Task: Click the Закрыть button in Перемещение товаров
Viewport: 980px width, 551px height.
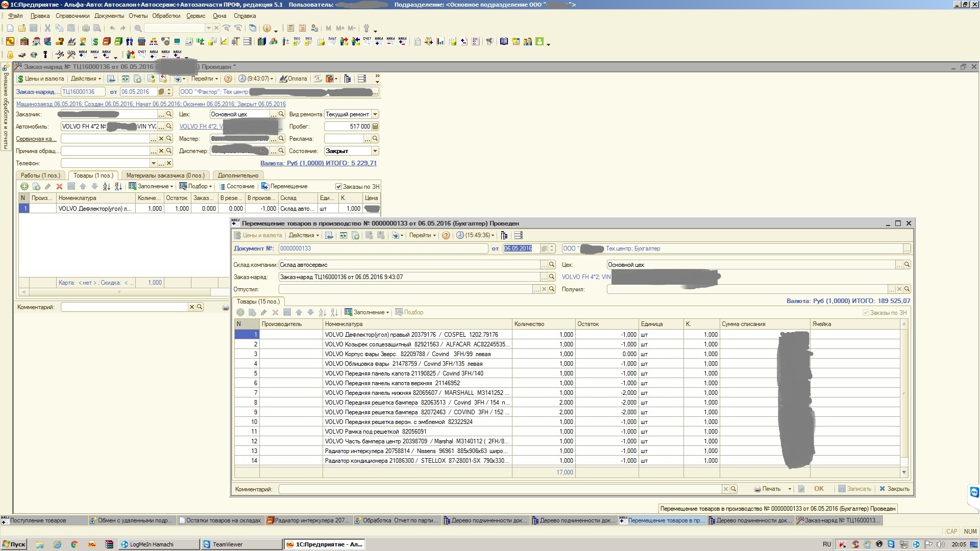Action: click(894, 489)
